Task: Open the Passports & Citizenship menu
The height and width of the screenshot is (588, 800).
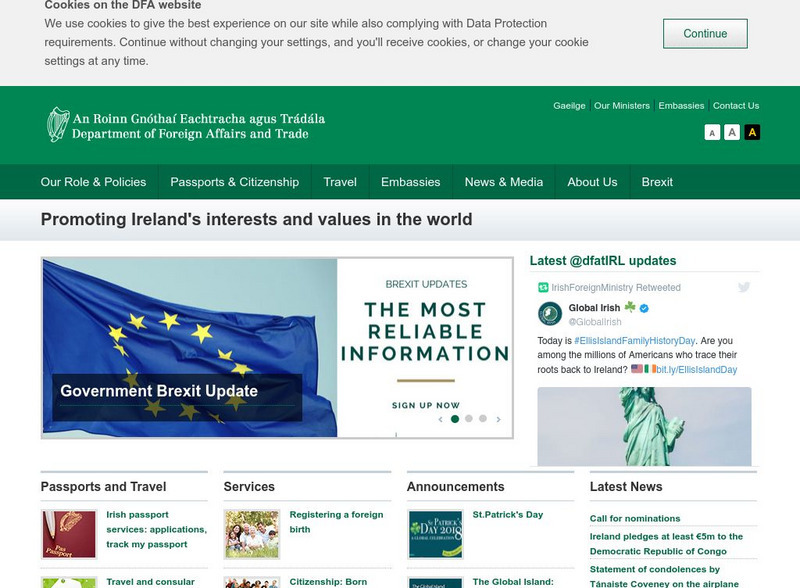Action: click(x=235, y=182)
